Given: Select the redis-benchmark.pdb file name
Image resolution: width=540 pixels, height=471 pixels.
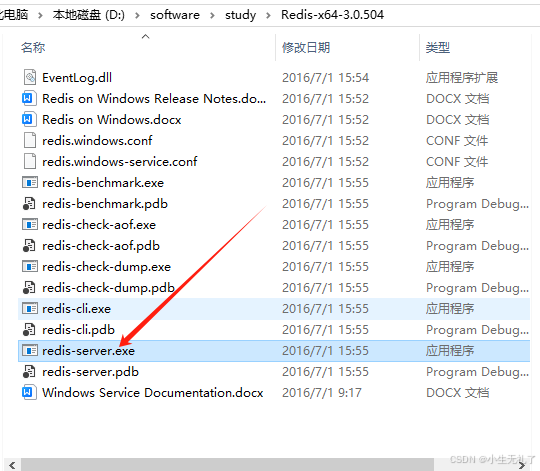Looking at the screenshot, I should [x=105, y=204].
